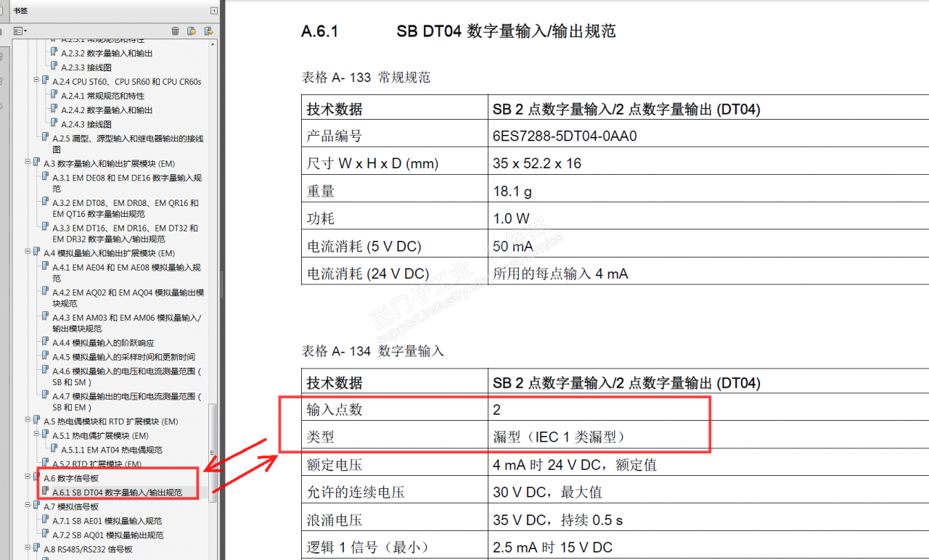This screenshot has width=929, height=560.
Task: Open bookmark A.4.1 EM AE04 和 EM AE08
Action: 126,273
